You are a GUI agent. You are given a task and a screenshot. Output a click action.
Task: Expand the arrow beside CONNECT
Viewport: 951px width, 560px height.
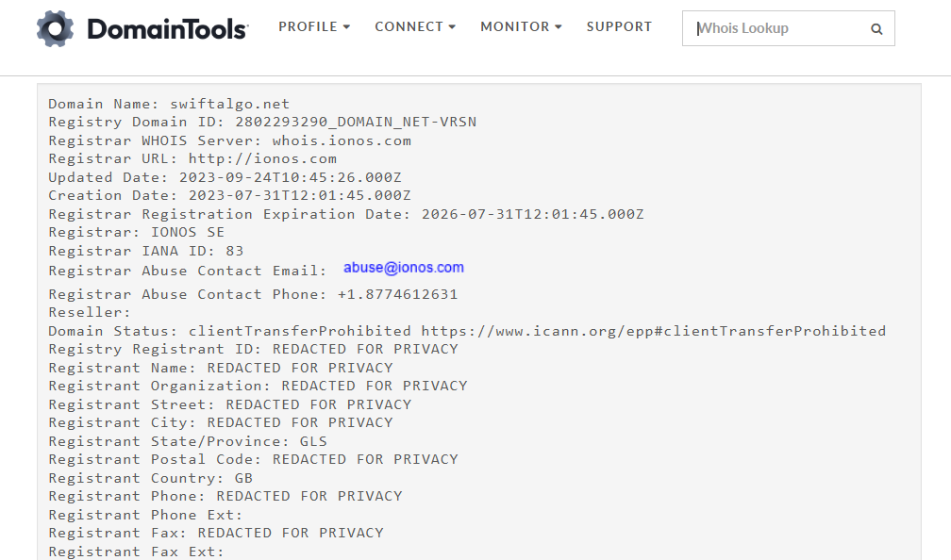point(452,27)
